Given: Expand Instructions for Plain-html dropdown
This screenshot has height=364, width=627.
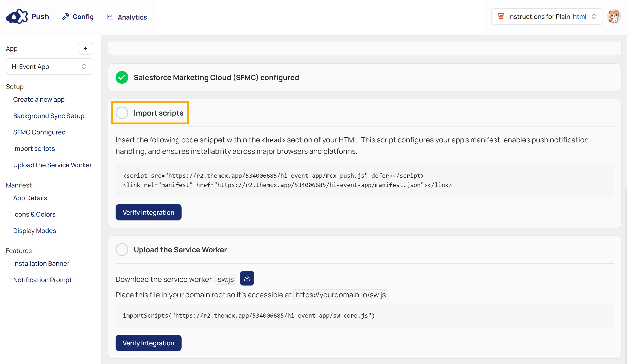Looking at the screenshot, I should pos(547,17).
